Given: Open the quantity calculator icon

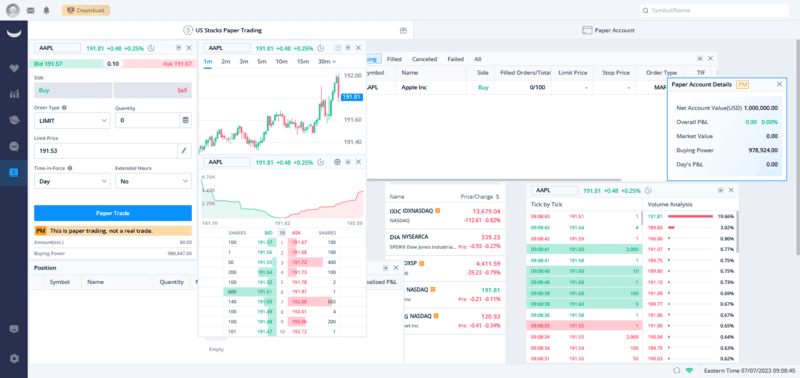Looking at the screenshot, I should (185, 120).
